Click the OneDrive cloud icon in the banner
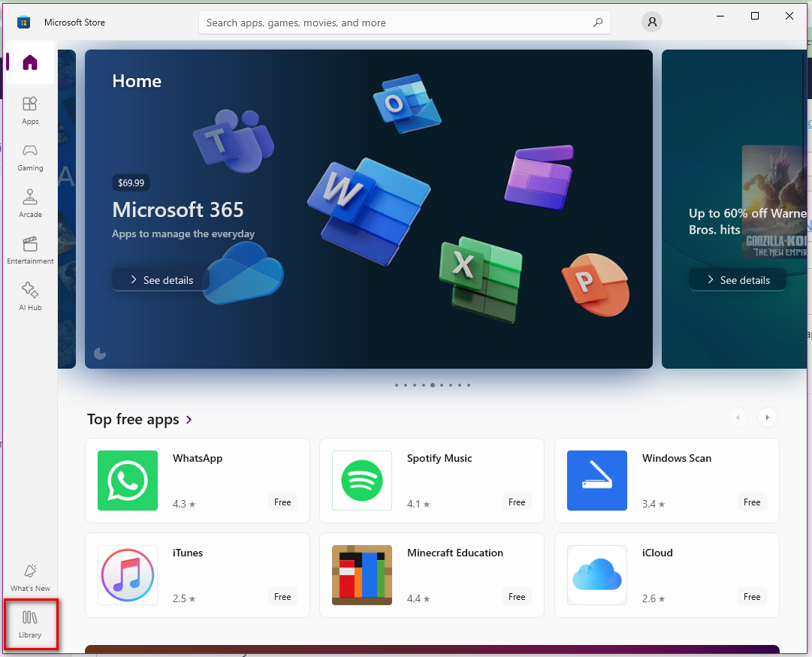 [x=243, y=273]
